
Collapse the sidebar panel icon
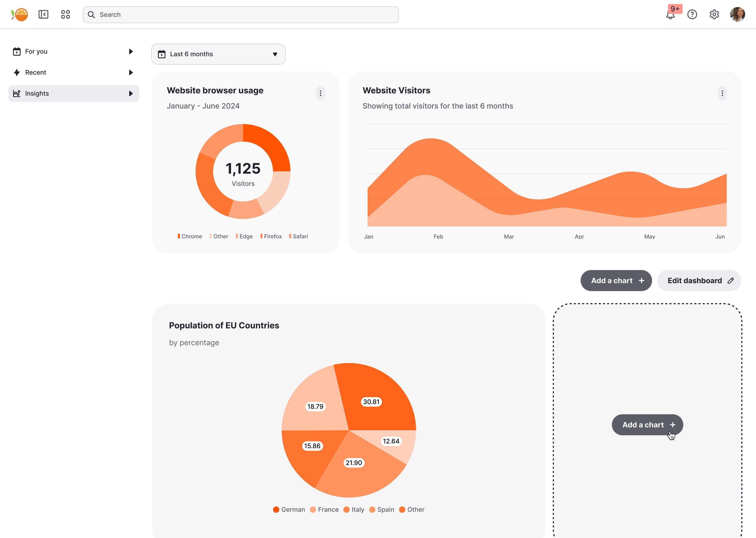43,14
